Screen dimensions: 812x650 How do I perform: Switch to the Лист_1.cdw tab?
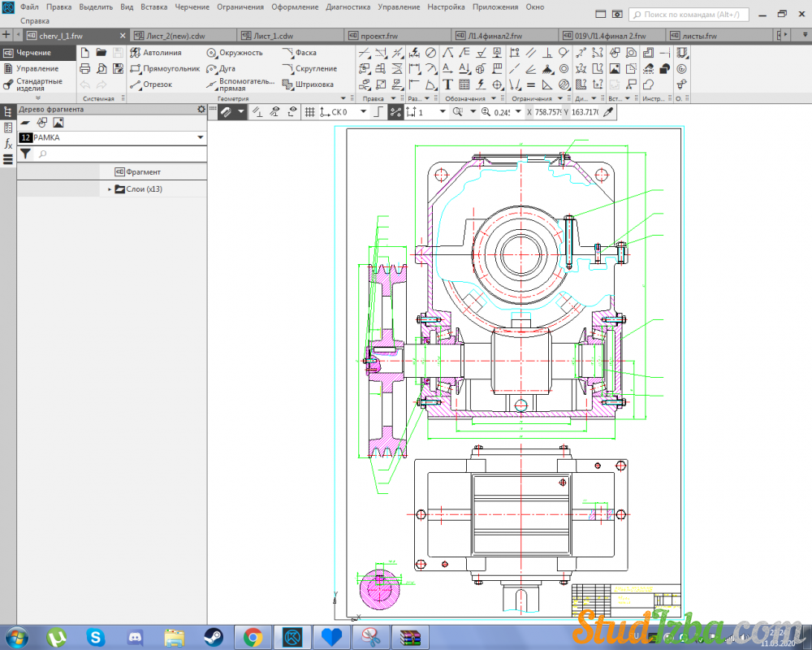[272, 36]
